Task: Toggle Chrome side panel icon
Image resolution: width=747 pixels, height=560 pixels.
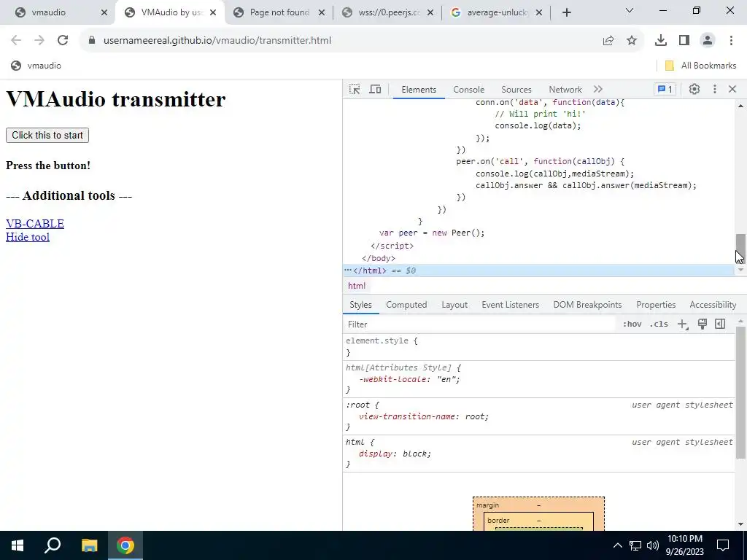Action: point(684,41)
